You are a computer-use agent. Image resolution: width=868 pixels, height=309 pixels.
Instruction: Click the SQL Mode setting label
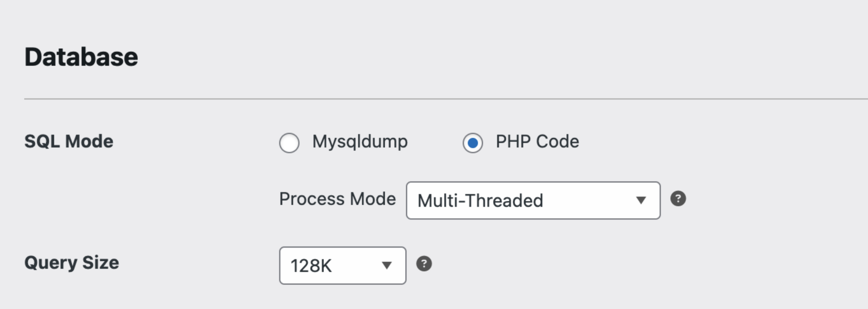[69, 141]
